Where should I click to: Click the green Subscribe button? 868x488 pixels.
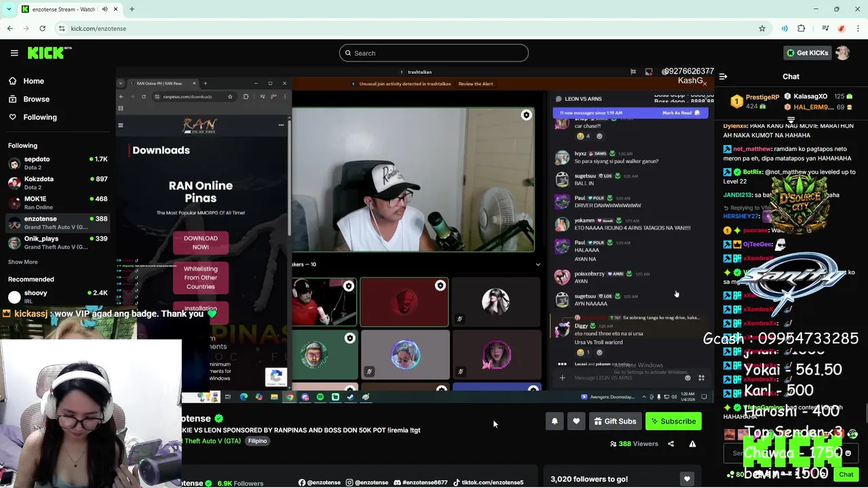pos(673,422)
